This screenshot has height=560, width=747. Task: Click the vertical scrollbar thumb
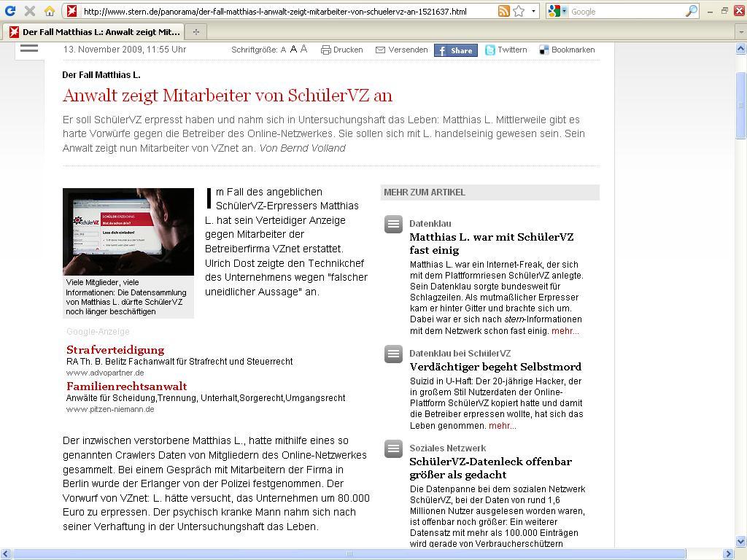(x=741, y=105)
